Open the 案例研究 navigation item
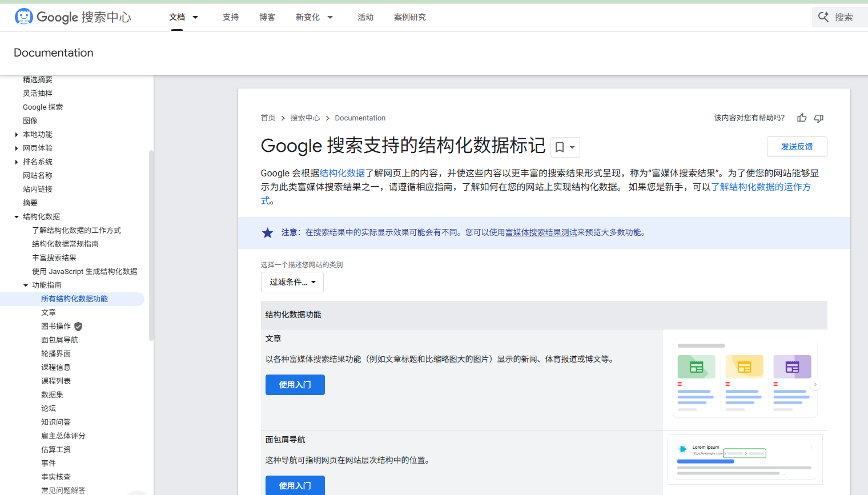868x495 pixels. pos(409,17)
